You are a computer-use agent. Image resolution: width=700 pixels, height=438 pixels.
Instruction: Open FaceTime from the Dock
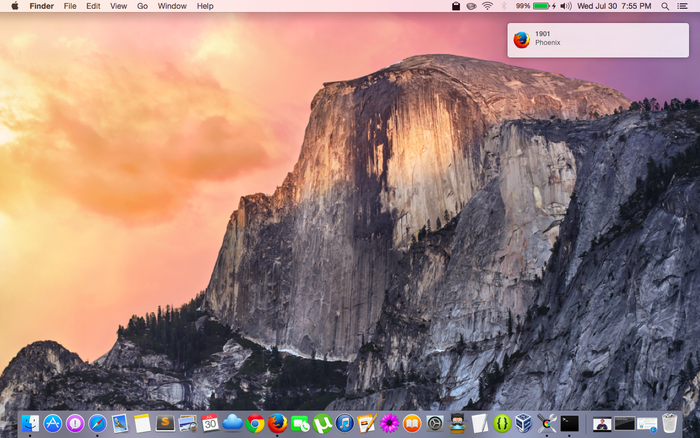point(300,423)
